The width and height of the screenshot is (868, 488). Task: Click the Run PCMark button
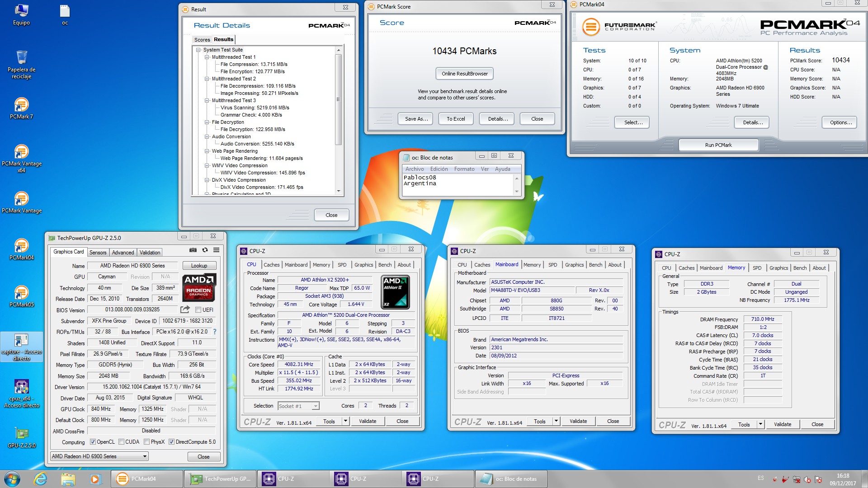(x=718, y=145)
